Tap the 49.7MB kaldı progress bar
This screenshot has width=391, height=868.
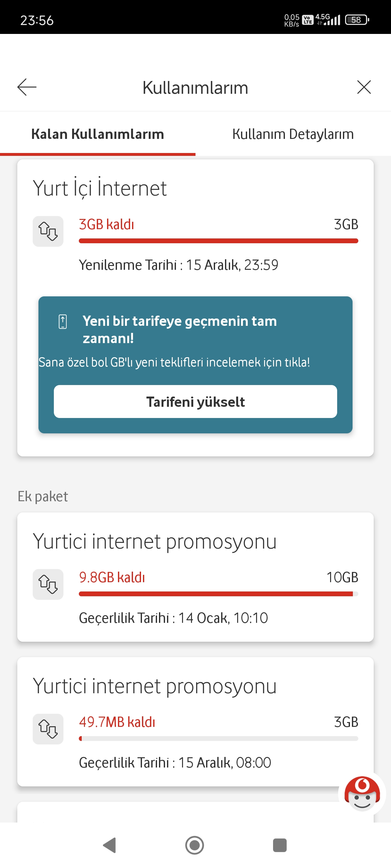click(218, 739)
